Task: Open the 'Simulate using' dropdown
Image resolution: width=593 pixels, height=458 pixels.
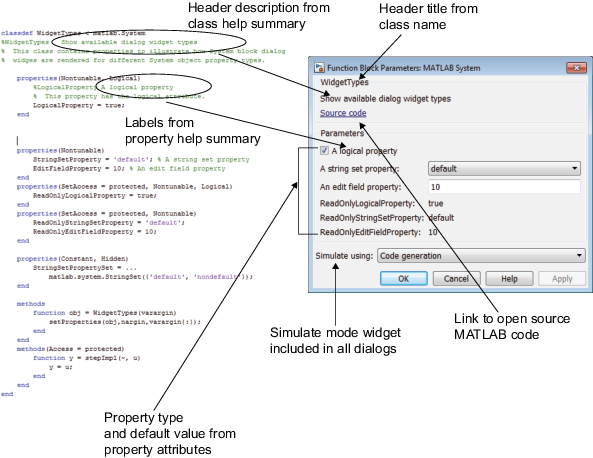Action: tap(481, 256)
